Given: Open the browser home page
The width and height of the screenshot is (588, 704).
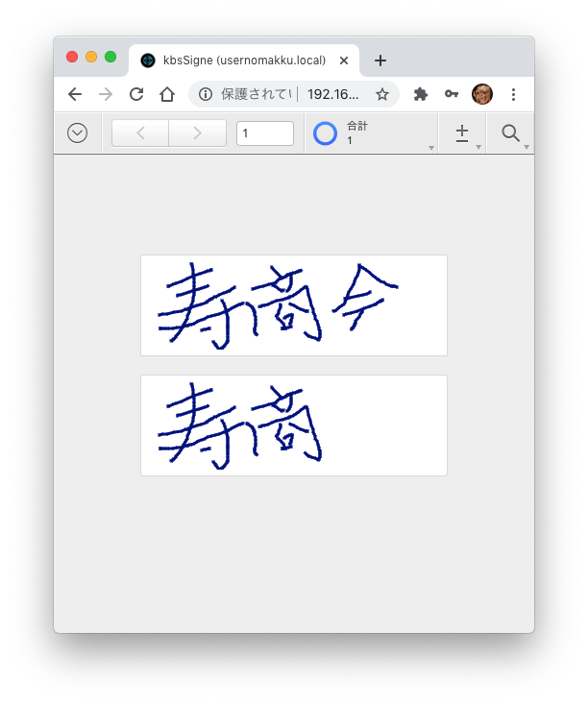Looking at the screenshot, I should [x=167, y=95].
